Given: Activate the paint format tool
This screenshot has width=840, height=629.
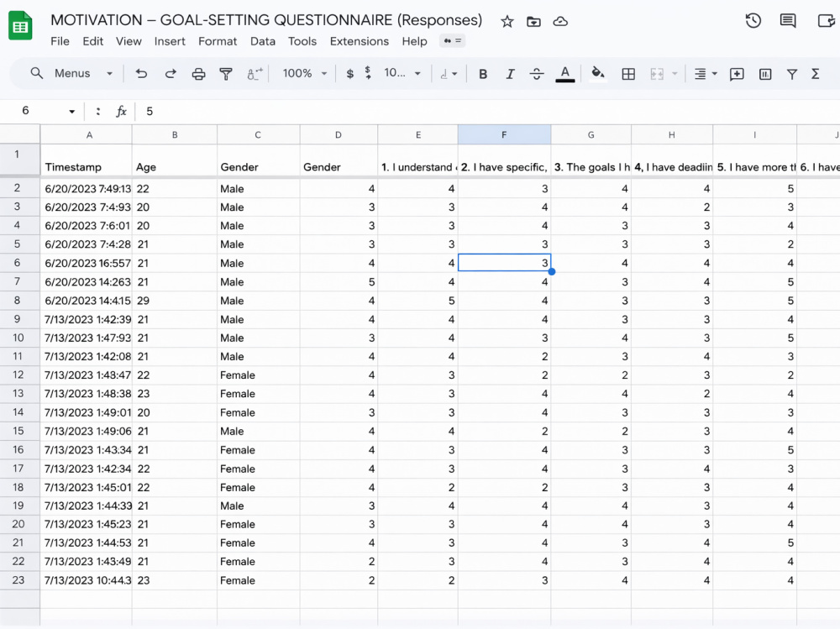Looking at the screenshot, I should 226,74.
